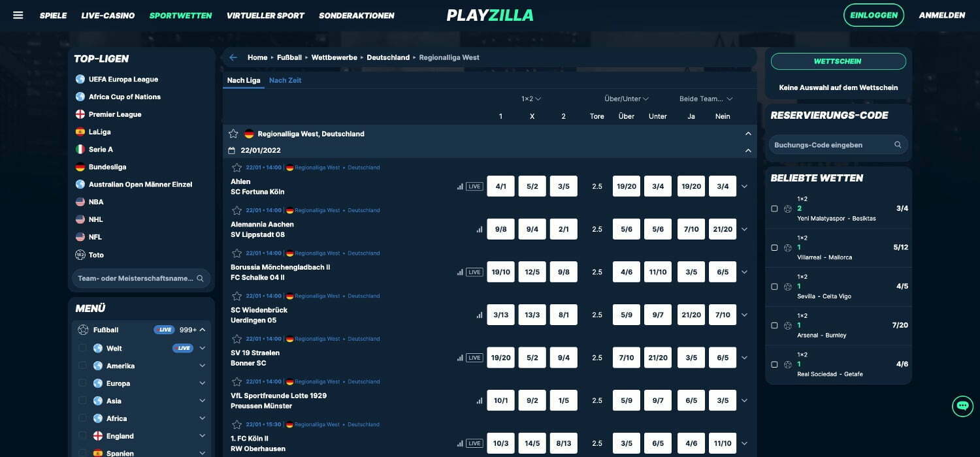Image resolution: width=980 pixels, height=457 pixels.
Task: Tick the Asia checkbox in menu
Action: (82, 401)
